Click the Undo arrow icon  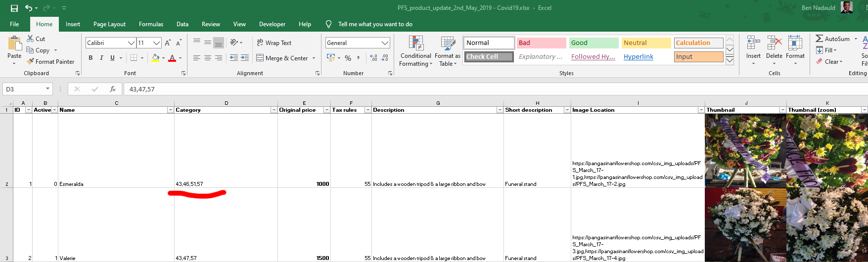tap(29, 8)
